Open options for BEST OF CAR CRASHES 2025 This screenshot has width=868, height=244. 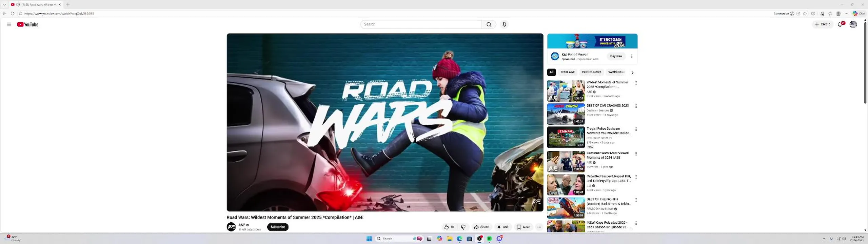pyautogui.click(x=636, y=106)
